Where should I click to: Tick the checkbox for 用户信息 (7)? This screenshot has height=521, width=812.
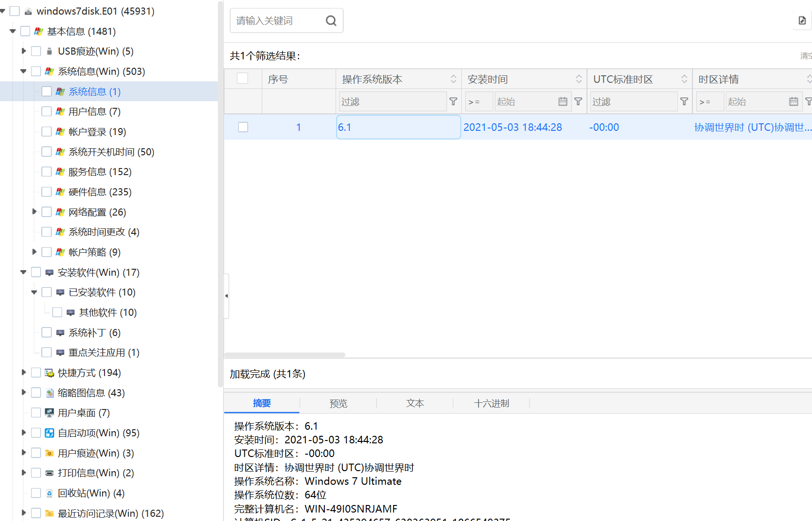47,112
